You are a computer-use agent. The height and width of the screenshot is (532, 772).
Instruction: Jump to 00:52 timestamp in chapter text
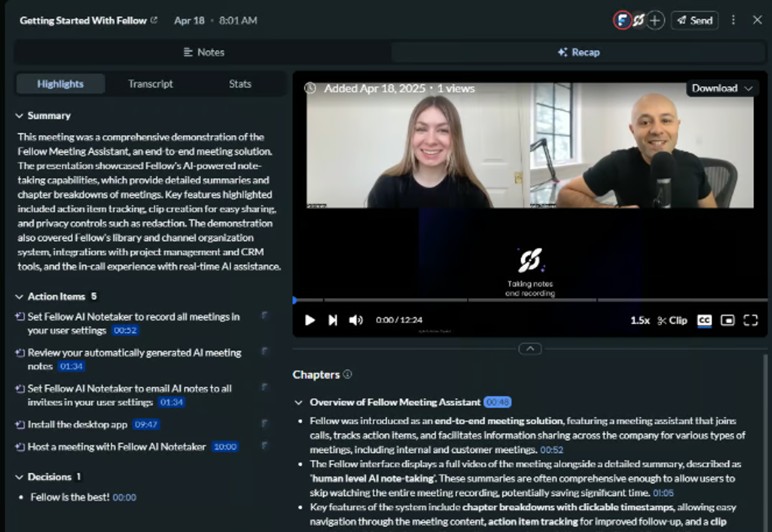552,450
